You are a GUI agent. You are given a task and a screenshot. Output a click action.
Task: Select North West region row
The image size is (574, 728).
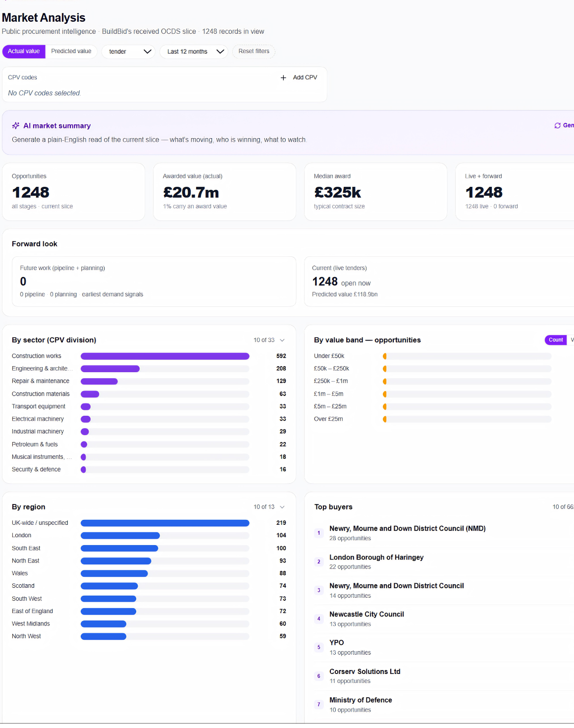149,636
